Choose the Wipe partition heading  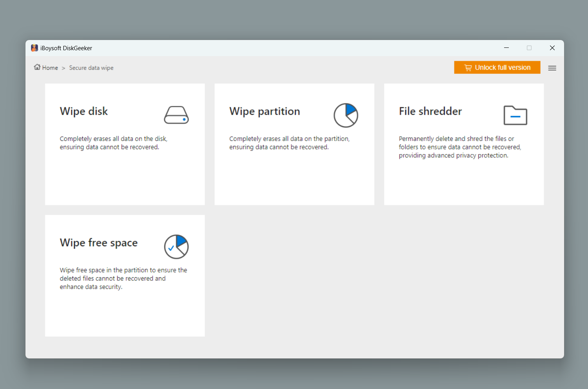coord(265,111)
